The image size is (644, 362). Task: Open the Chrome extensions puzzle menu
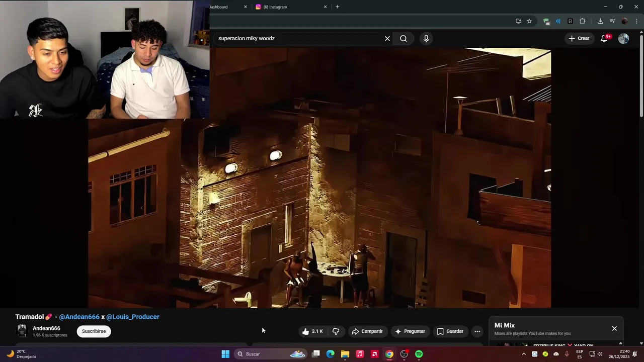point(583,21)
